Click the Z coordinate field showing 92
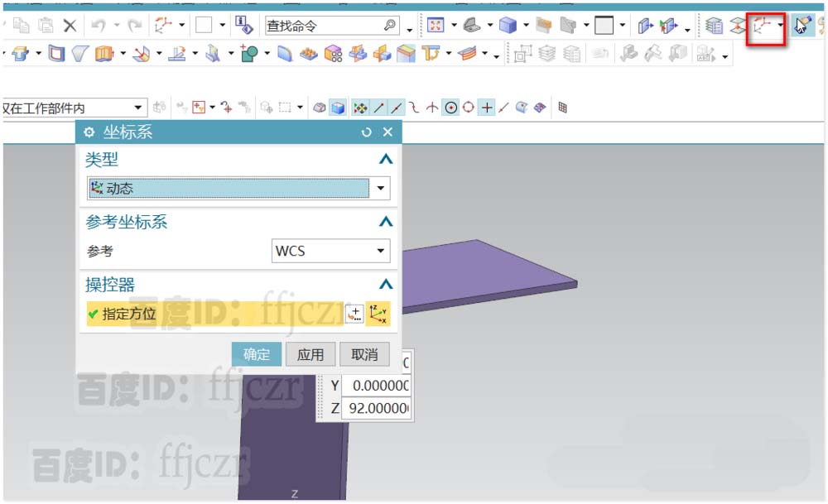 (x=375, y=408)
